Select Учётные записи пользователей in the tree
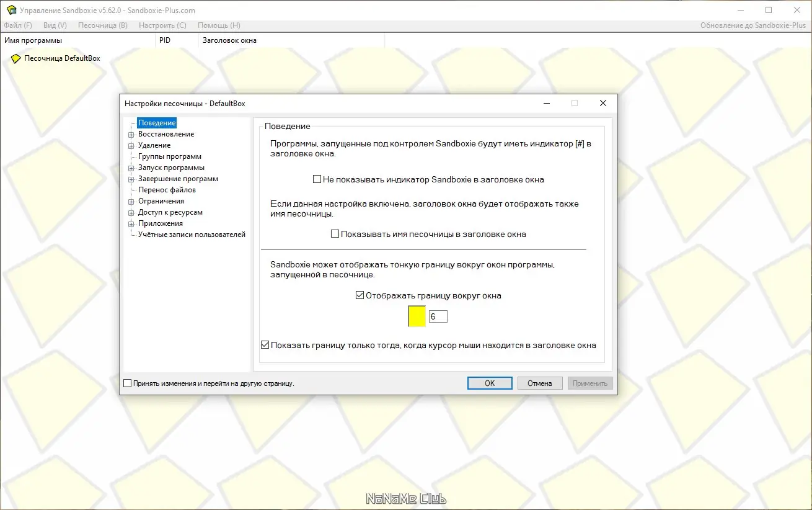 tap(192, 235)
